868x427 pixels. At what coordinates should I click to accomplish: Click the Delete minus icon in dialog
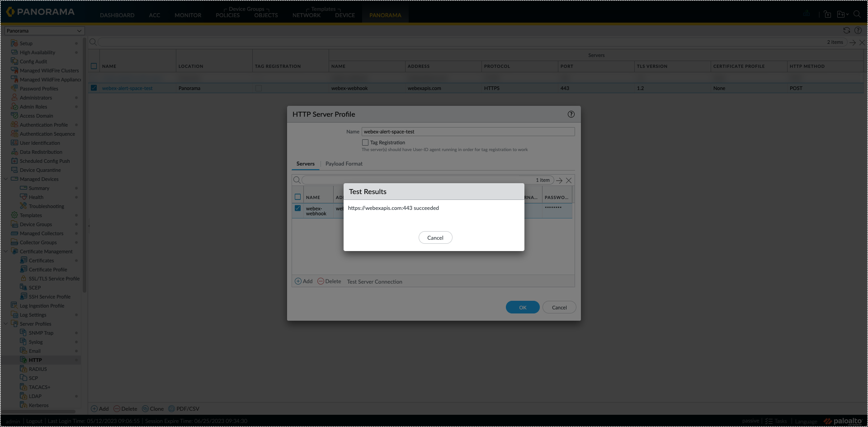pyautogui.click(x=321, y=281)
